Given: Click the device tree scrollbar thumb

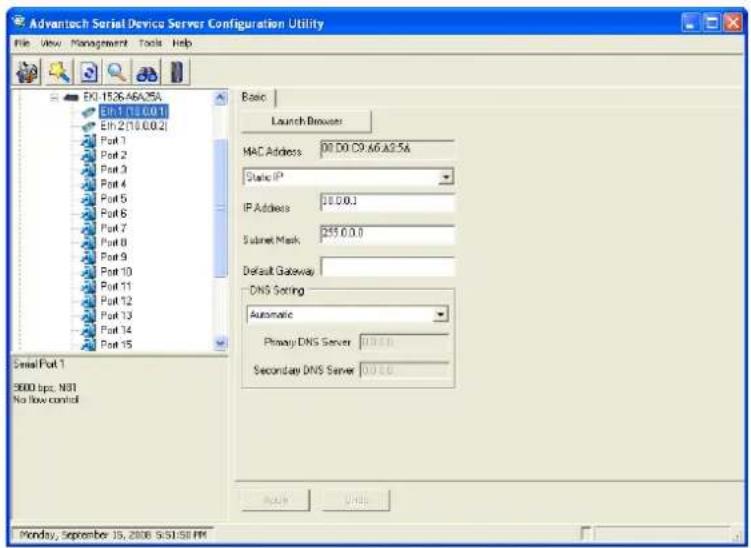Looking at the screenshot, I should (220, 208).
